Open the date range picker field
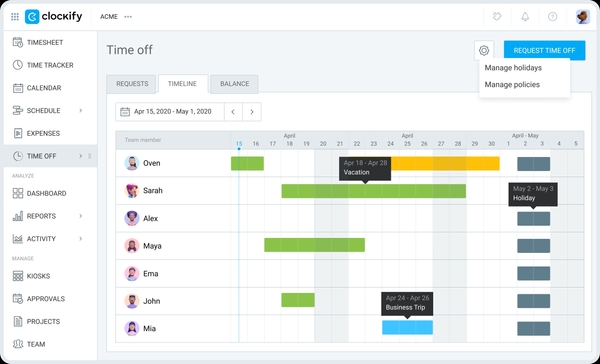 pyautogui.click(x=170, y=112)
